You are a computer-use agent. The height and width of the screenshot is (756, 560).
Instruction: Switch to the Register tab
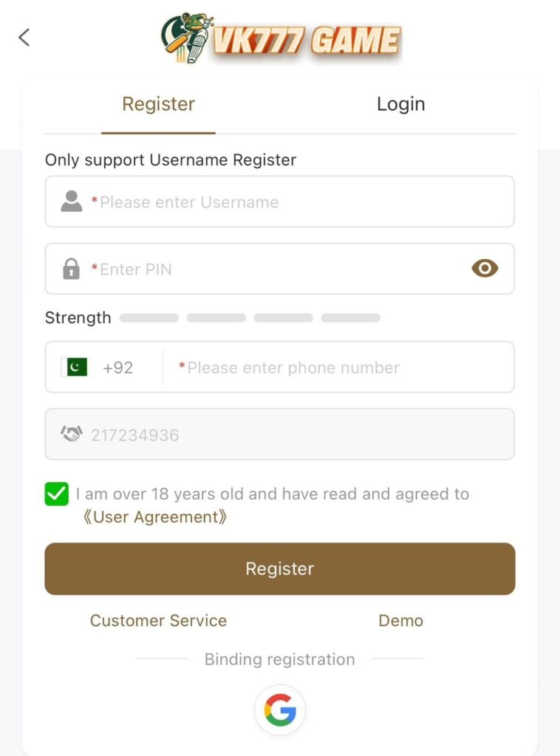click(158, 104)
